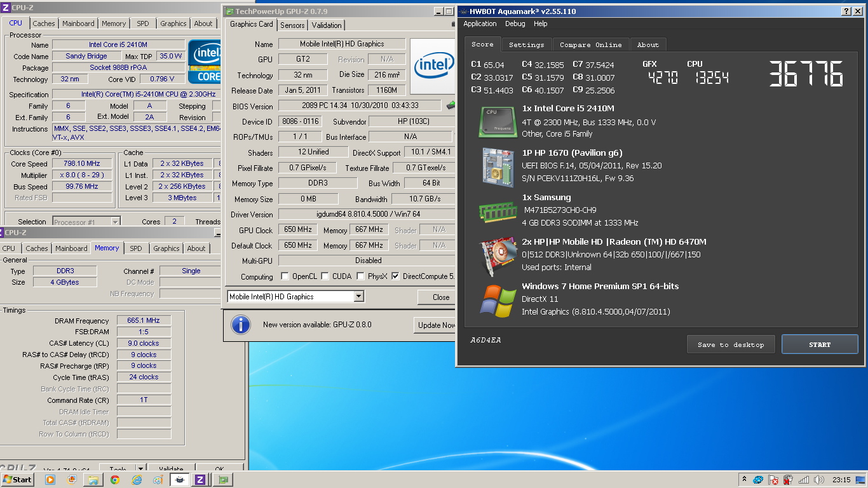This screenshot has width=868, height=488.
Task: Click the 36776 total score in Aquamark
Action: click(x=806, y=74)
